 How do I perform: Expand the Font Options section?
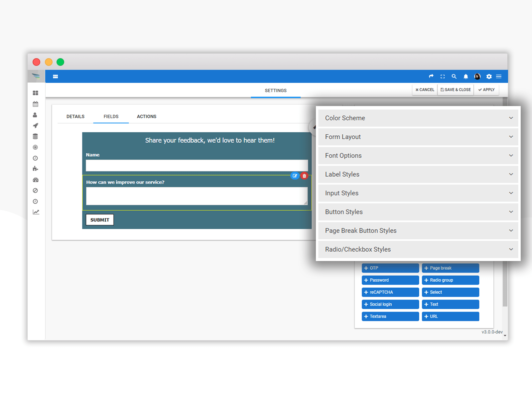pyautogui.click(x=418, y=156)
